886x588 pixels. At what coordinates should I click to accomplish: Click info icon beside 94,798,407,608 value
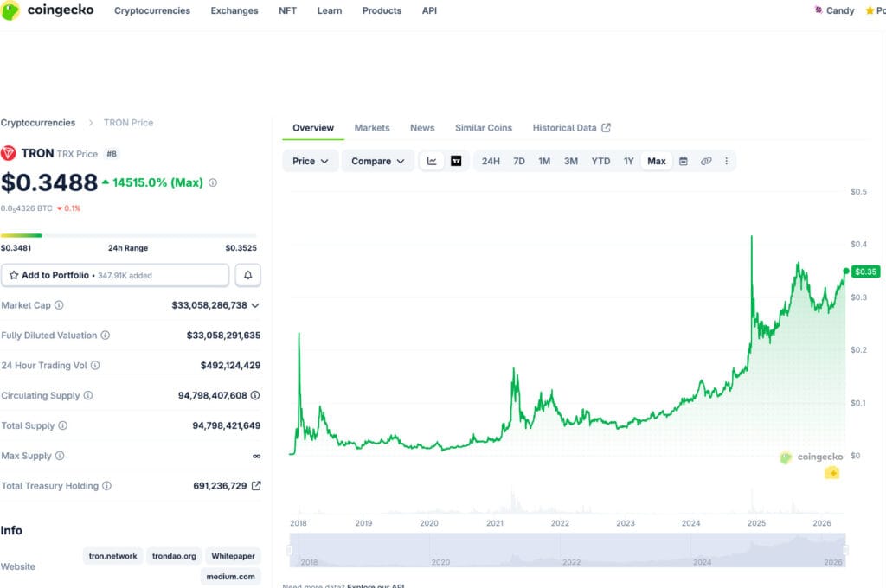click(x=255, y=395)
